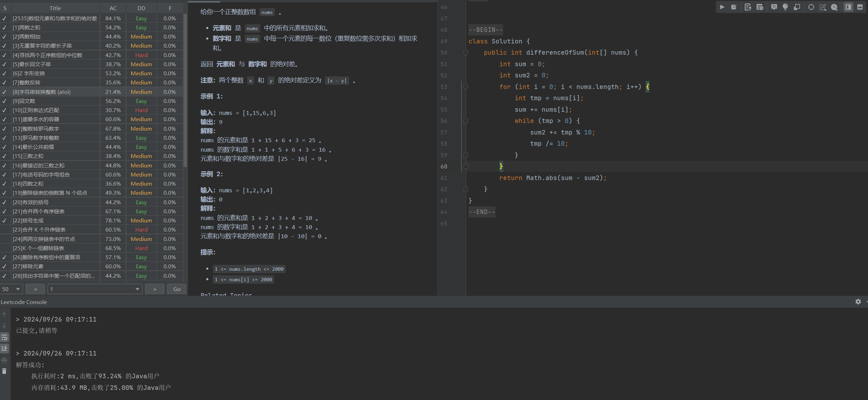868x400 pixels.
Task: Click fold end marker on line 59
Action: tap(466, 155)
